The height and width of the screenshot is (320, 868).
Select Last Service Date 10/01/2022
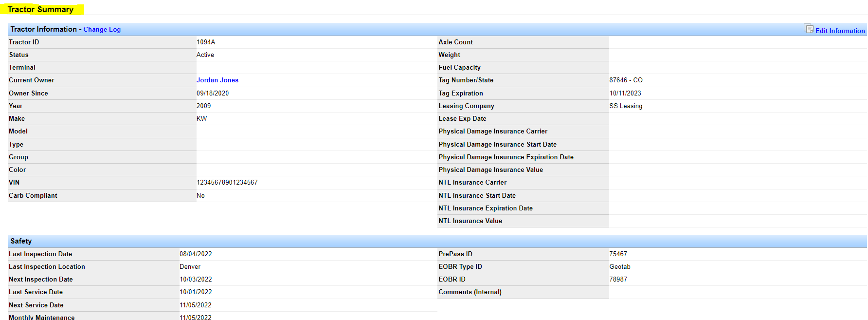(196, 292)
